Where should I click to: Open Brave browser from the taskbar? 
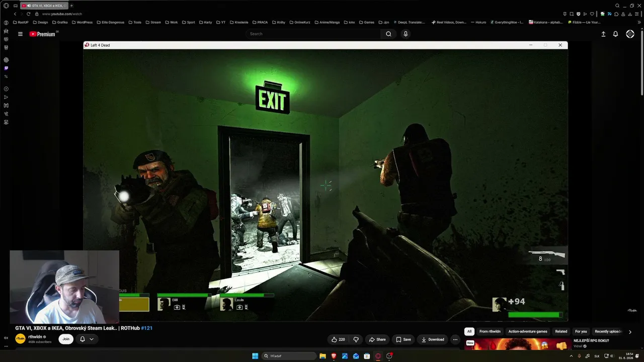(x=334, y=356)
